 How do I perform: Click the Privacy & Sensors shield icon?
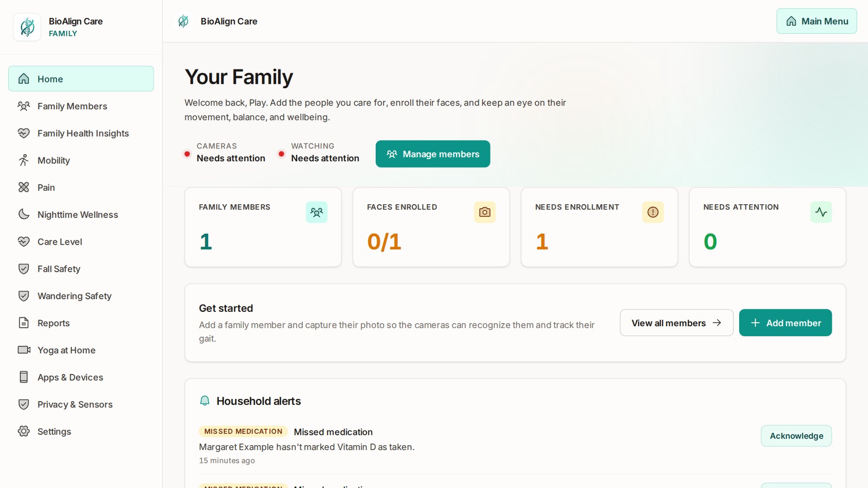coord(24,404)
